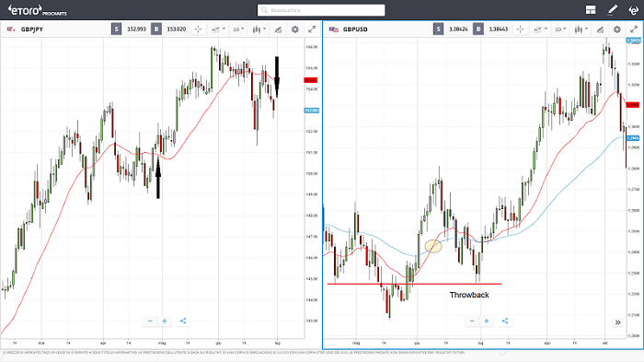The image size is (644, 362).
Task: Select the Throwback text label
Action: click(x=469, y=295)
